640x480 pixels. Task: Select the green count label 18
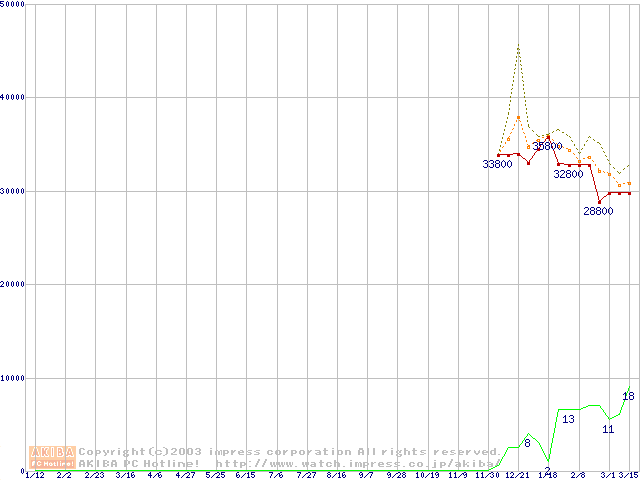(x=628, y=396)
